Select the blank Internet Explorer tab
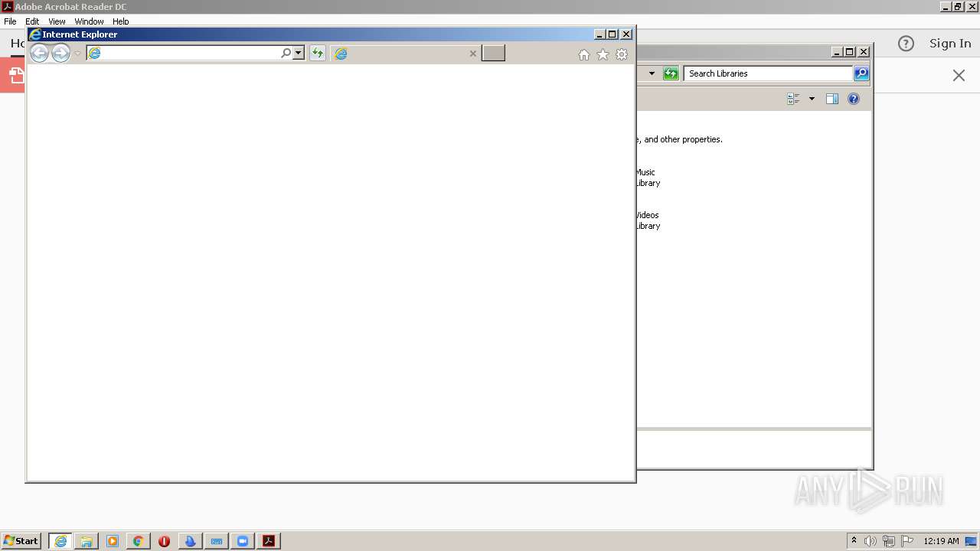The height and width of the screenshot is (551, 980). click(x=406, y=53)
